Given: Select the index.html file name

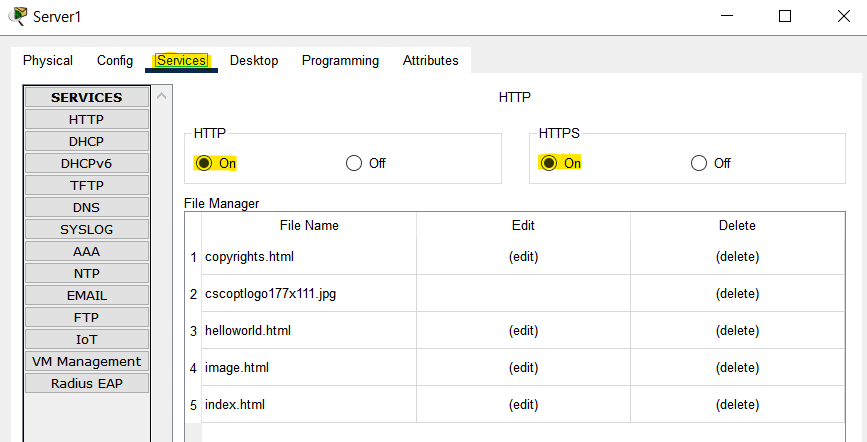Looking at the screenshot, I should click(x=235, y=405).
